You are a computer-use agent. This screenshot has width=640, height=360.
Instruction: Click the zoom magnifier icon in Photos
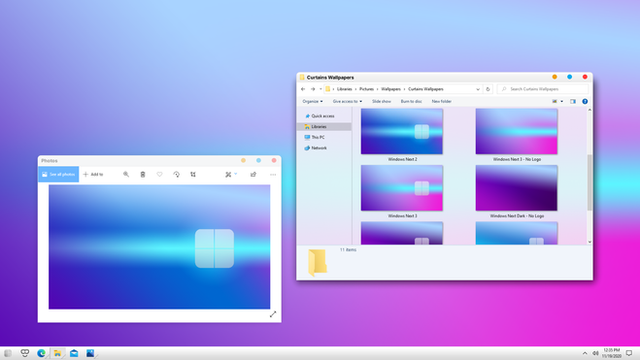tap(126, 174)
